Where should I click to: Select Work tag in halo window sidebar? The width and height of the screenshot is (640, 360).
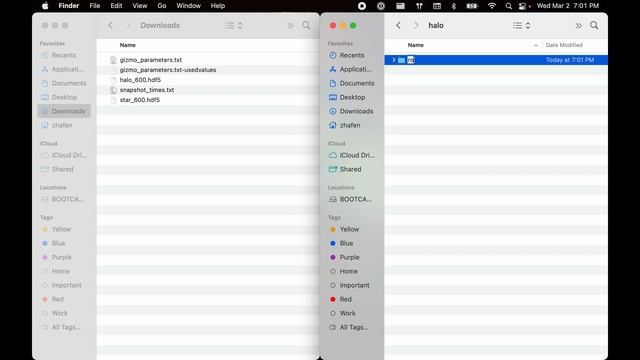point(342,313)
